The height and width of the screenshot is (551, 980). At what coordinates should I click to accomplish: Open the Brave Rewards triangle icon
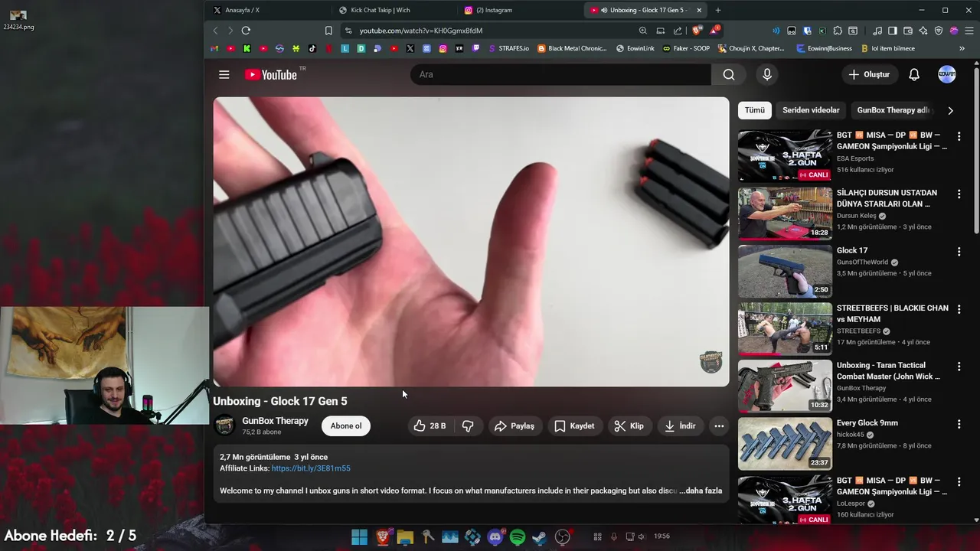tap(714, 31)
